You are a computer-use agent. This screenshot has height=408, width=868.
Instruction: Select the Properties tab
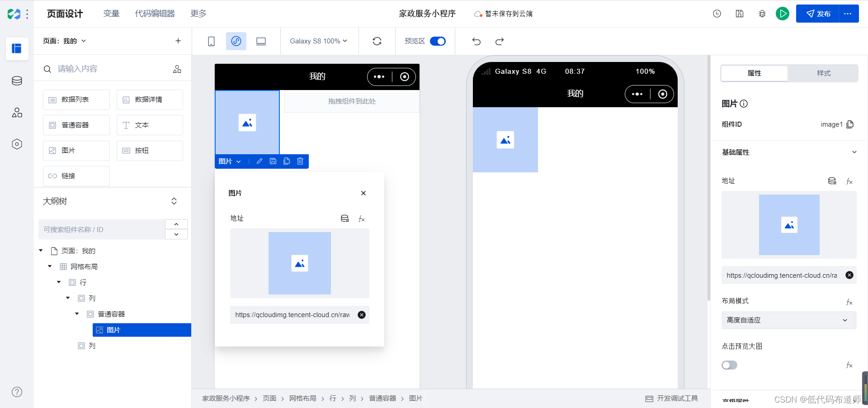755,73
